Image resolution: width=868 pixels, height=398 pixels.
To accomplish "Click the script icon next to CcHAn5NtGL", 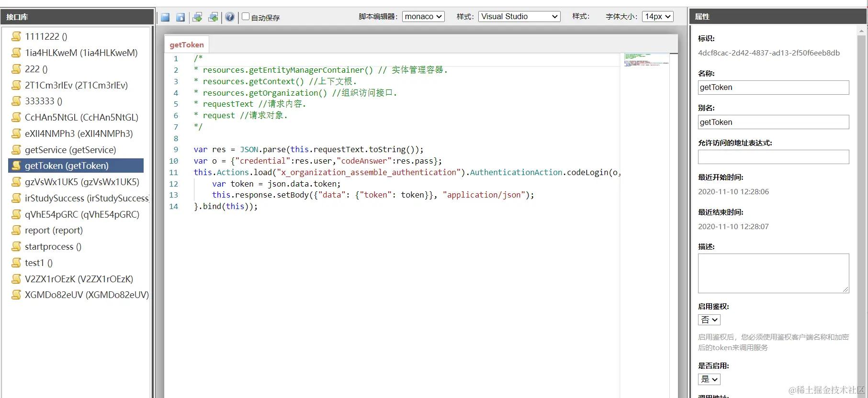I will (x=16, y=117).
